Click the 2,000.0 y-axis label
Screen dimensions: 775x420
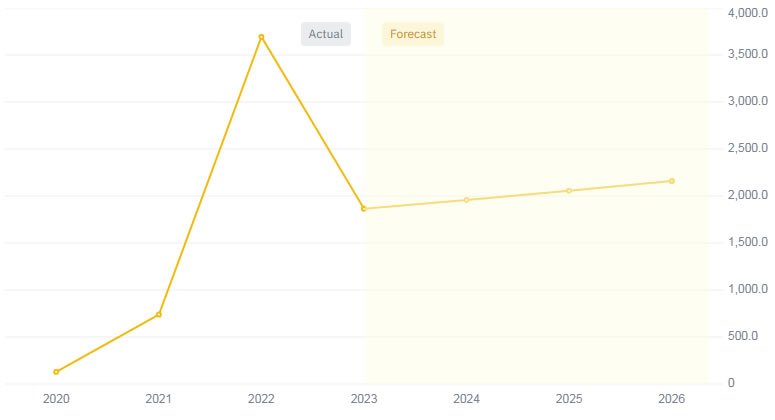tap(748, 195)
